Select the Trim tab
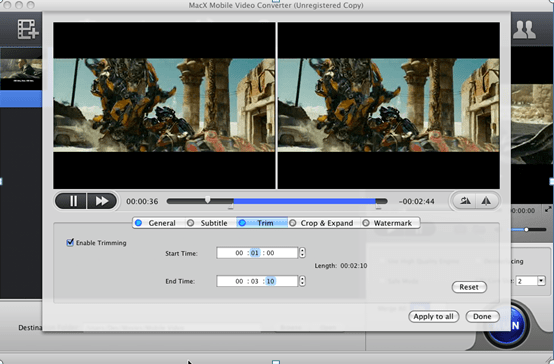This screenshot has width=554, height=364. [x=262, y=223]
